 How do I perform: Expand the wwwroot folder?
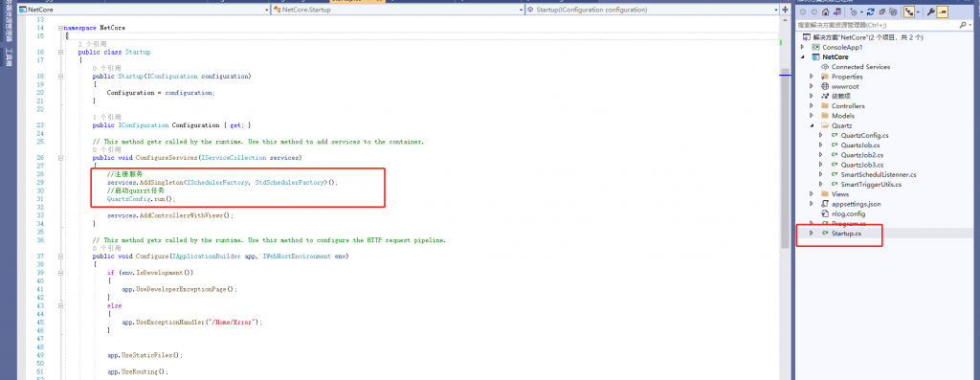point(812,86)
